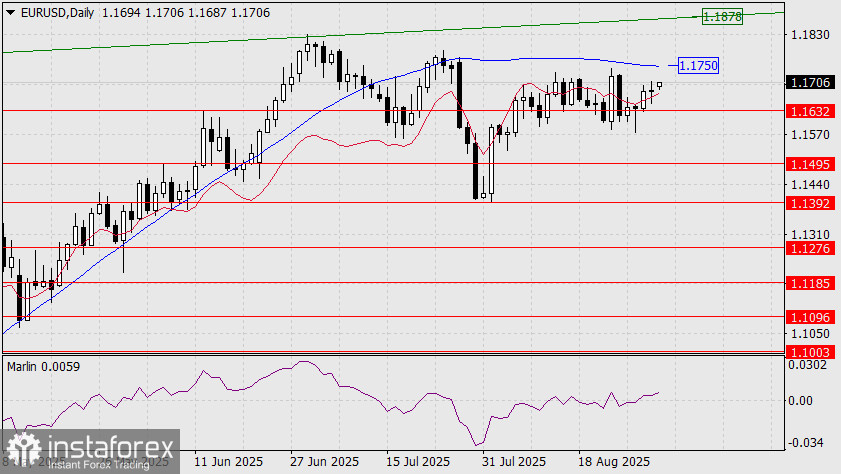Select the red 1.1495 level label
Image resolution: width=841 pixels, height=474 pixels.
810,164
